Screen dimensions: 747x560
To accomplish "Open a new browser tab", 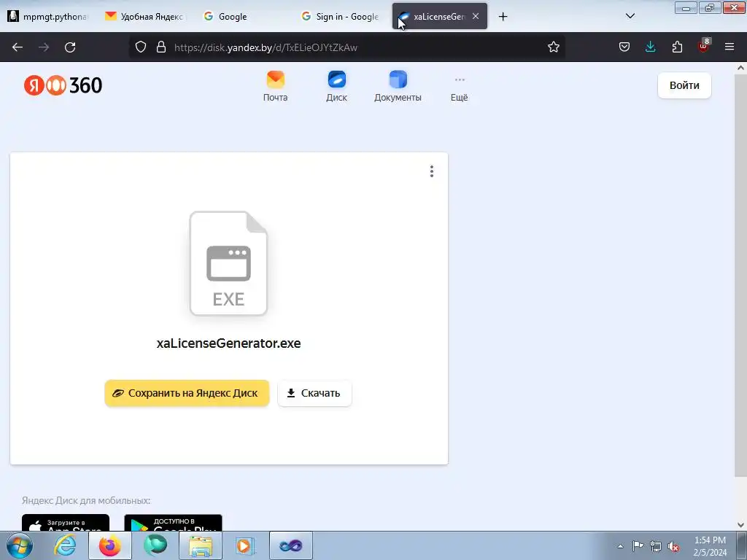I will [x=503, y=17].
